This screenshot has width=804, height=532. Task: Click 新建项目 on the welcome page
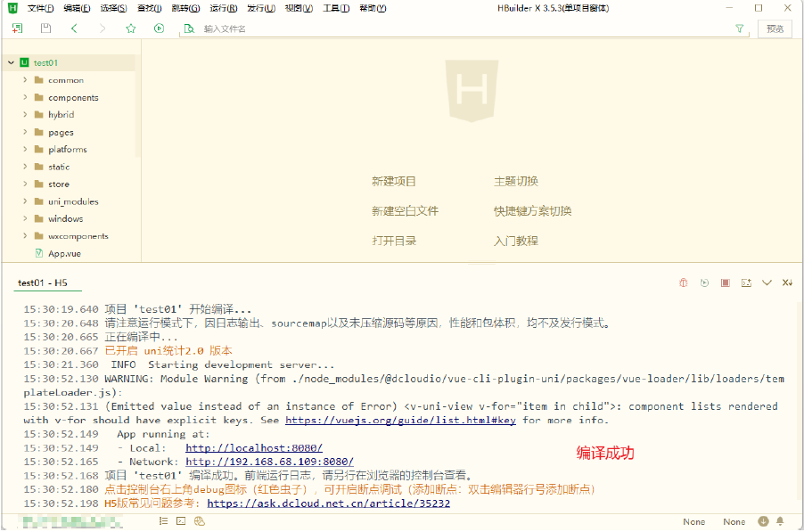394,181
